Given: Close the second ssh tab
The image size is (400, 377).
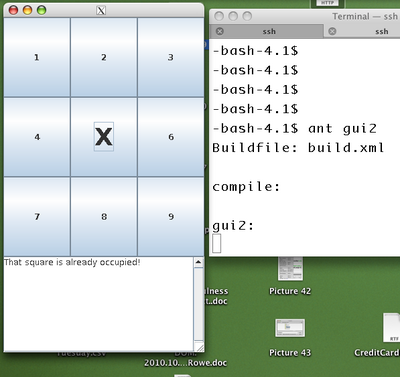Looking at the screenshot, I should [332, 31].
